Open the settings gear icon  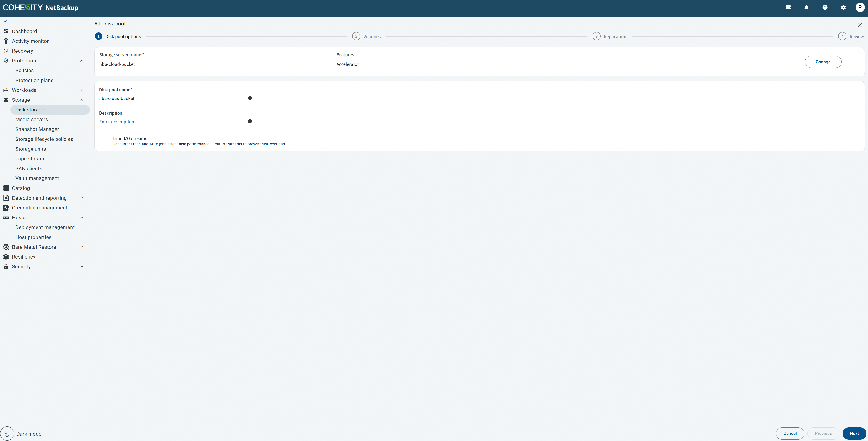pyautogui.click(x=843, y=7)
